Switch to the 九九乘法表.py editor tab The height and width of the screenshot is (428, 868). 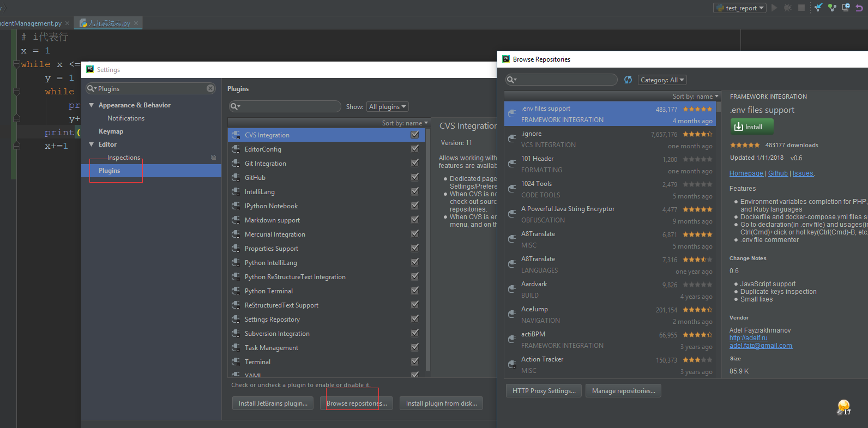[x=110, y=23]
